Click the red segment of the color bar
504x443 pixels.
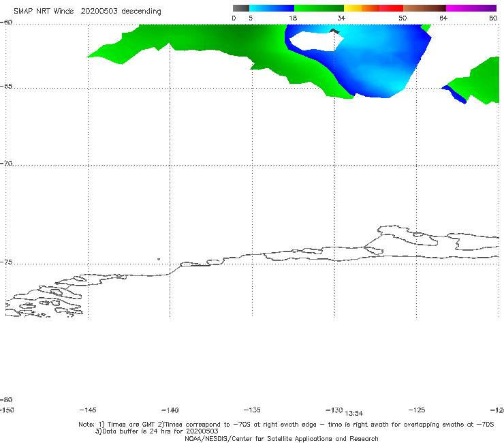[x=391, y=8]
